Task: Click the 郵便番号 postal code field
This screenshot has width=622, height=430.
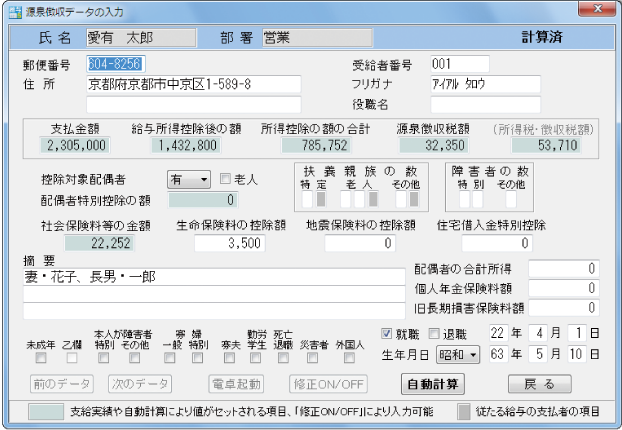Action: click(115, 65)
